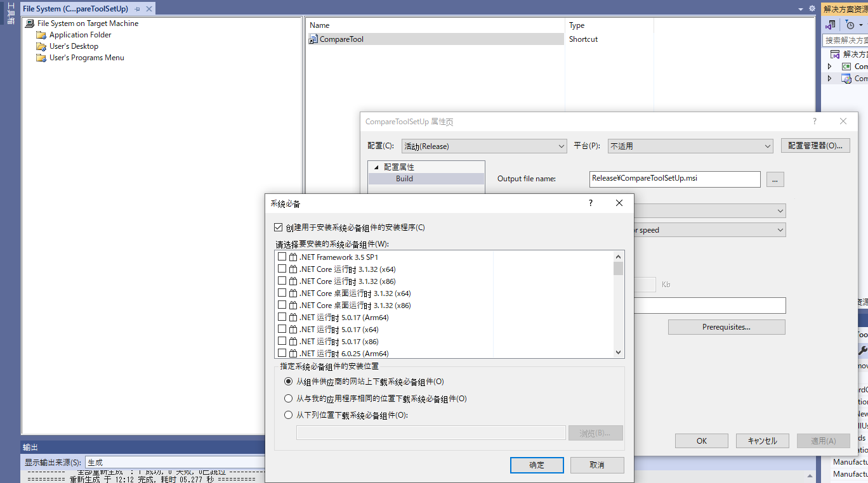Select the User's Programs Menu folder icon
Viewport: 868px width, 483px height.
point(41,58)
